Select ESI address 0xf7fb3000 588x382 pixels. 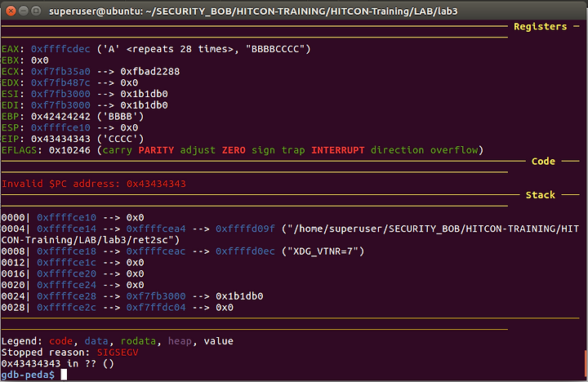point(60,94)
